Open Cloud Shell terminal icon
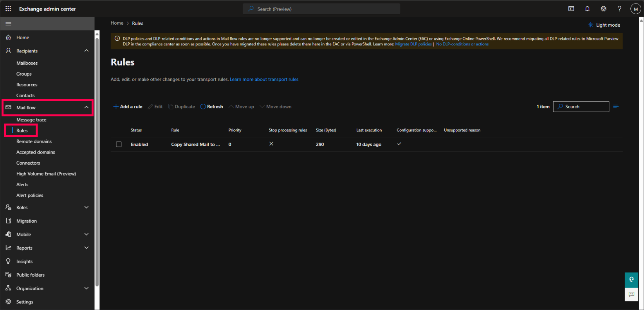This screenshot has width=644, height=310. tap(571, 9)
